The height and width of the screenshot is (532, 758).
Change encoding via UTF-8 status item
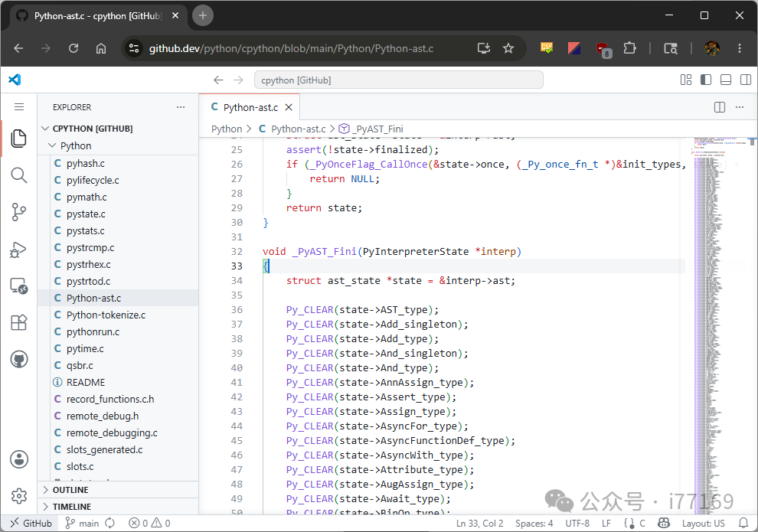tap(577, 524)
